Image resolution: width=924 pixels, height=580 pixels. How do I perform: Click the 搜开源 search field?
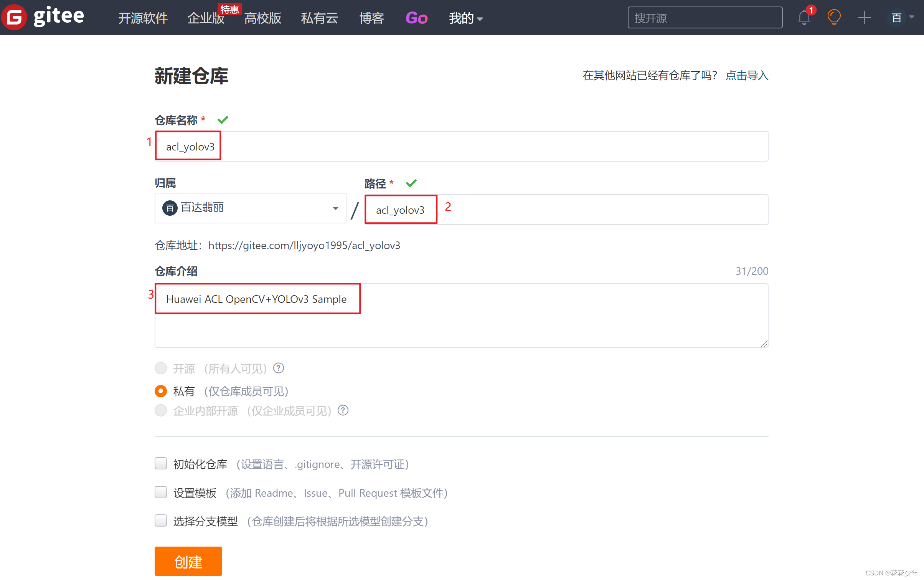pyautogui.click(x=705, y=17)
